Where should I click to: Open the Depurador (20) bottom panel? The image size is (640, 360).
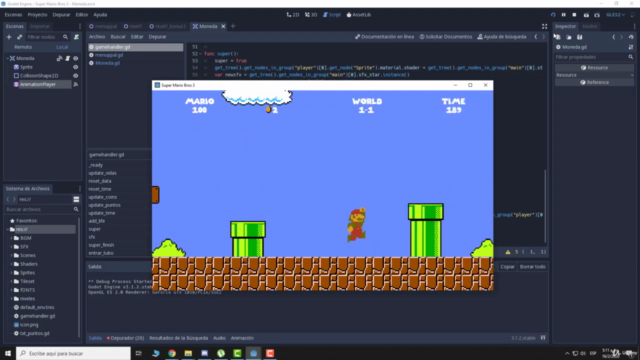(x=125, y=338)
